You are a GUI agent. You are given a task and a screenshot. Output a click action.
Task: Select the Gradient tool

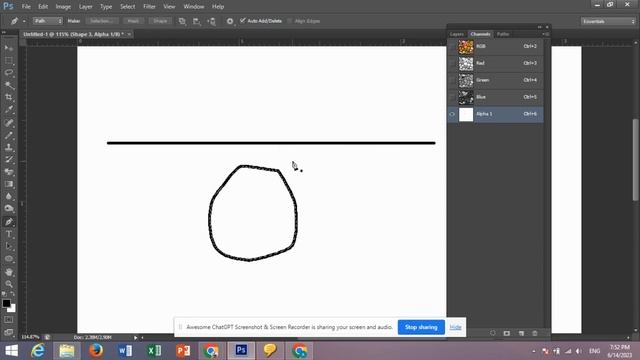tap(9, 184)
